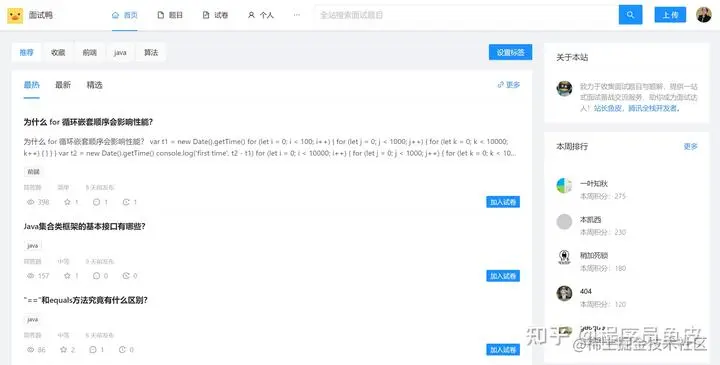Screen dimensions: 720x365
Task: Open question 为什么 for 循环嵌套顺序会影响性能?
Action: click(x=88, y=122)
